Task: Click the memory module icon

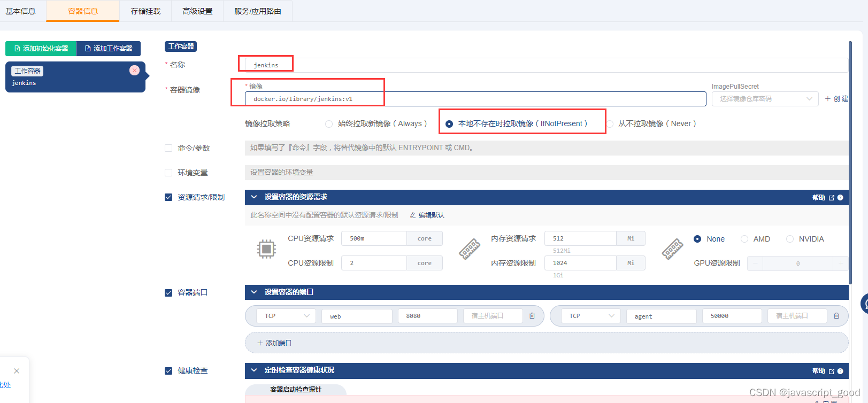Action: (x=470, y=249)
